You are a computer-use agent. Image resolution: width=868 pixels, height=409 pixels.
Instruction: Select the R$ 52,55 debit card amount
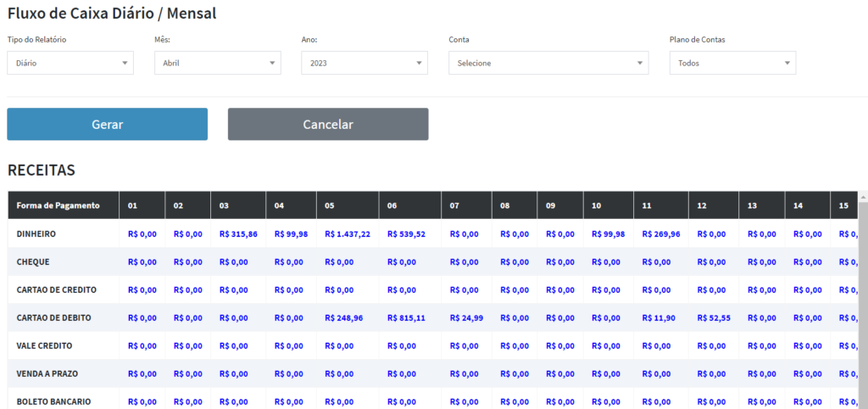(x=713, y=317)
